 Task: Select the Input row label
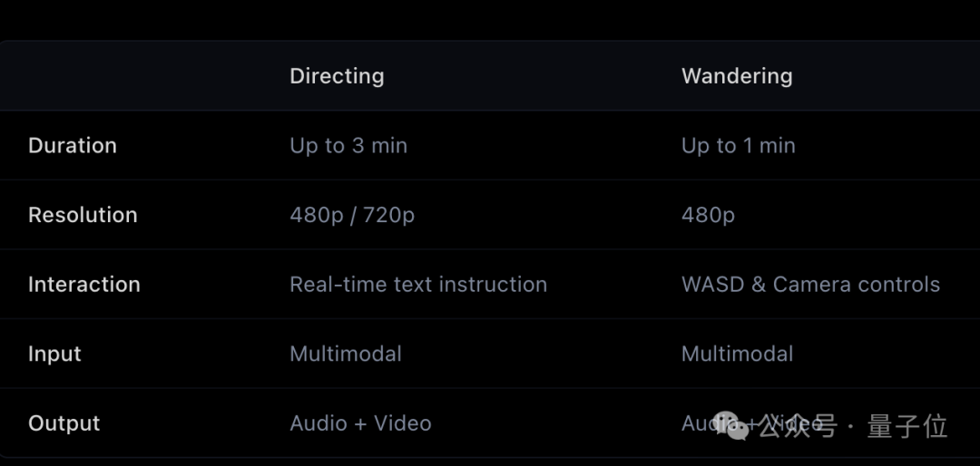pyautogui.click(x=54, y=354)
